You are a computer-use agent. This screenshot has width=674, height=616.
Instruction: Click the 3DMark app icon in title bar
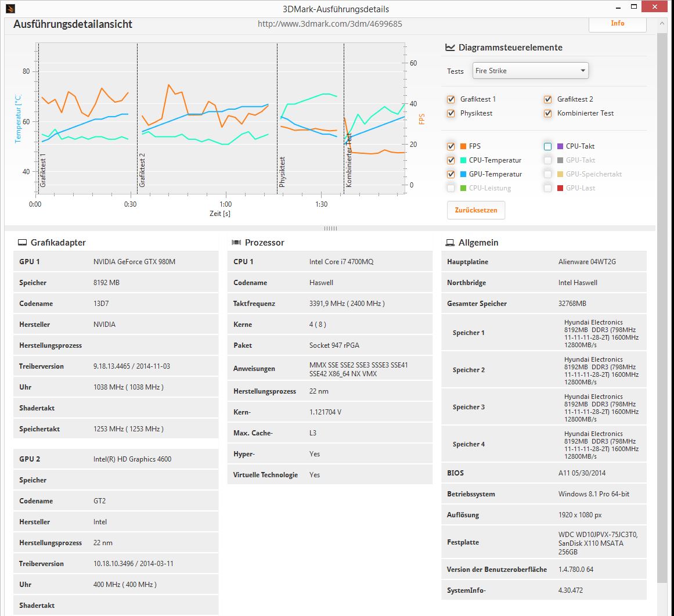pyautogui.click(x=10, y=8)
